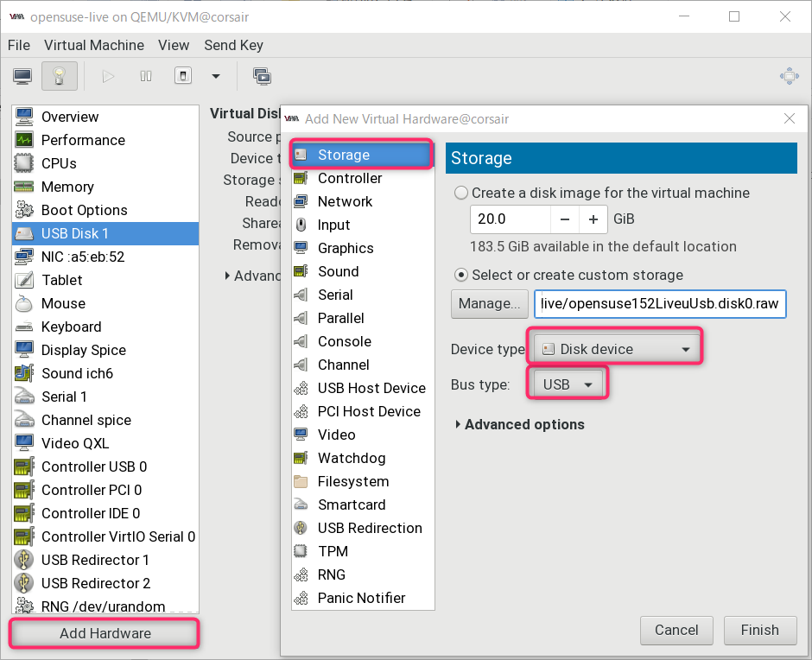The height and width of the screenshot is (660, 812).
Task: Select Mouse in the hardware list
Action: (105, 303)
